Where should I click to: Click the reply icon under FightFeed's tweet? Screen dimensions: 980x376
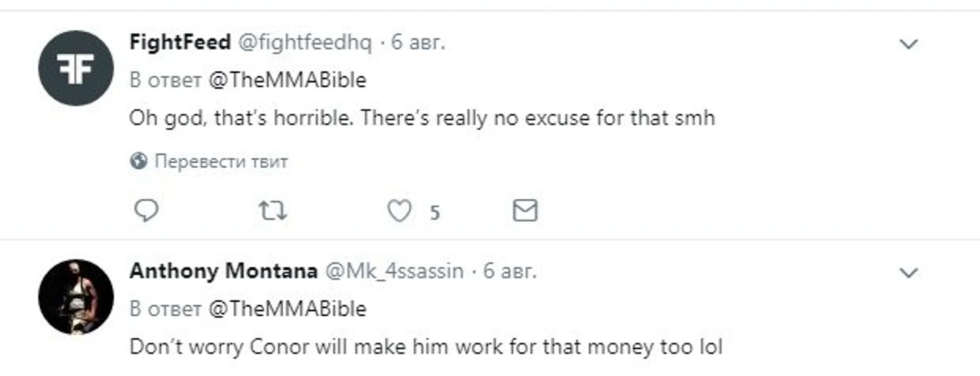point(146,211)
